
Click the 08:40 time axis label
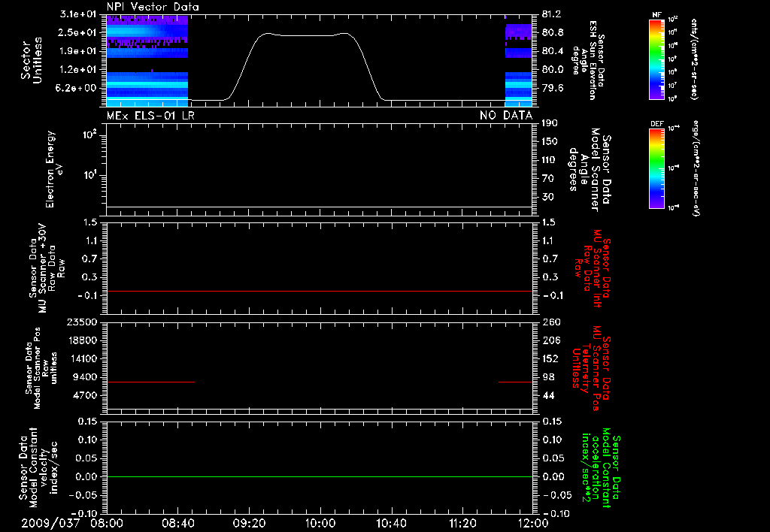point(177,523)
